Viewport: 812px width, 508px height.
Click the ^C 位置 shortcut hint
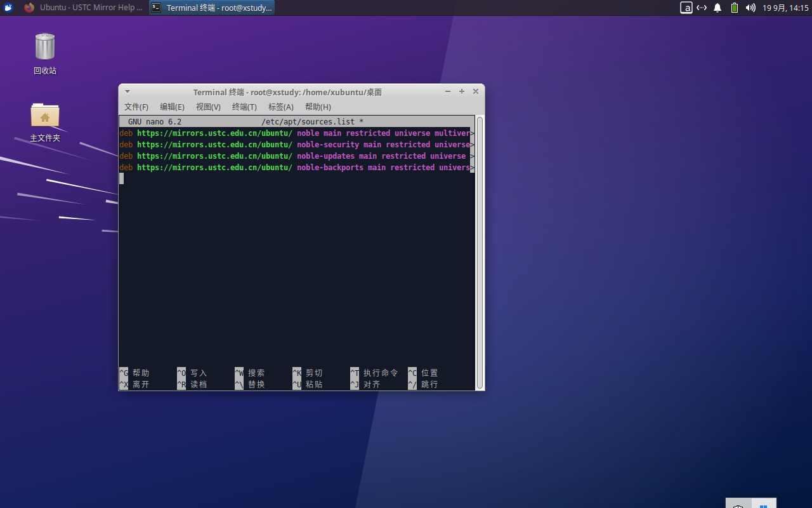(423, 373)
